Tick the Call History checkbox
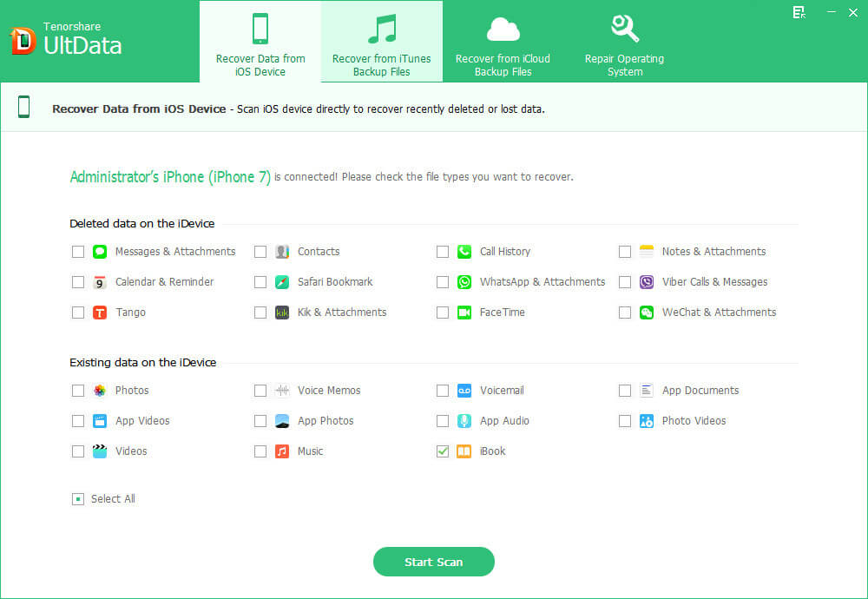This screenshot has height=599, width=868. click(x=443, y=252)
